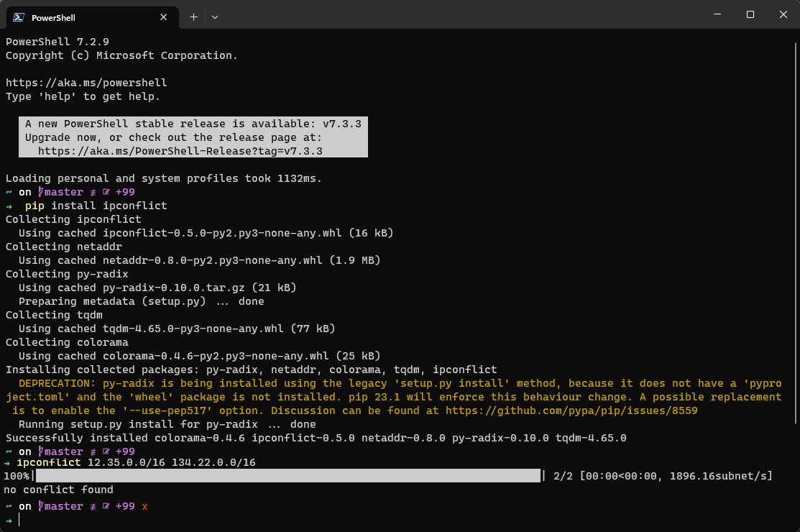
Task: Expand the new tab profile dropdown chevron
Action: coord(215,17)
